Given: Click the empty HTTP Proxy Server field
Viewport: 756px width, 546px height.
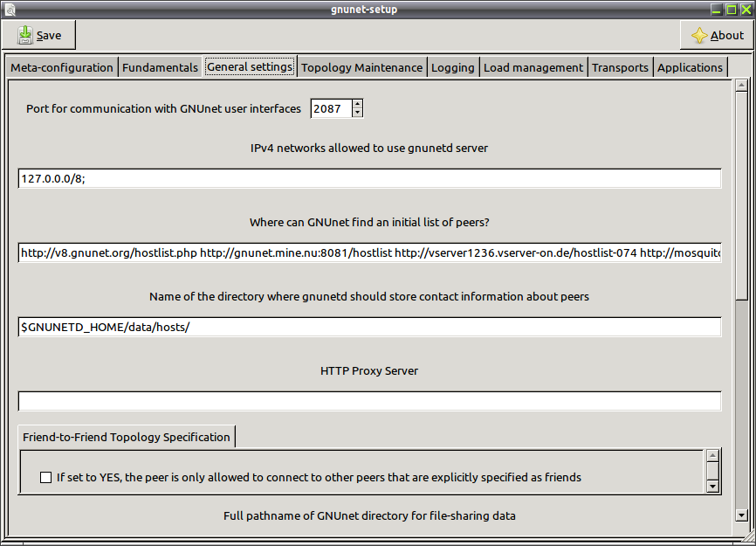Looking at the screenshot, I should 370,401.
